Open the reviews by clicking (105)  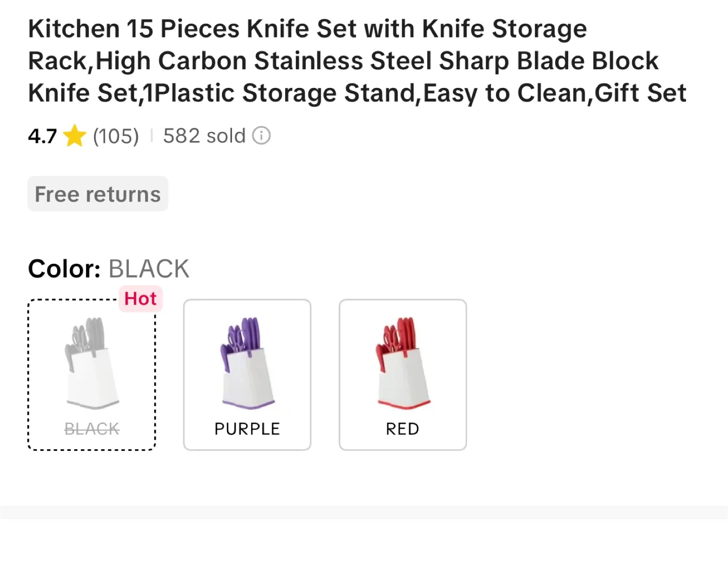[115, 135]
